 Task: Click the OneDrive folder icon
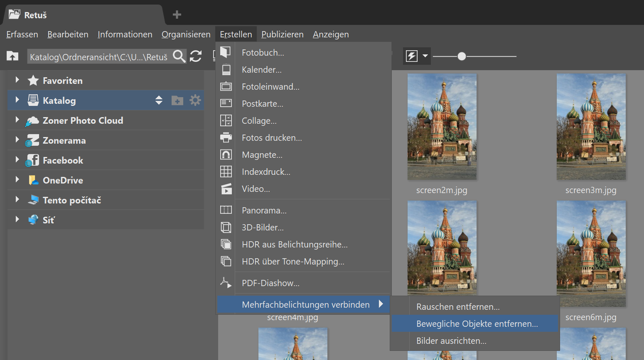click(x=33, y=180)
